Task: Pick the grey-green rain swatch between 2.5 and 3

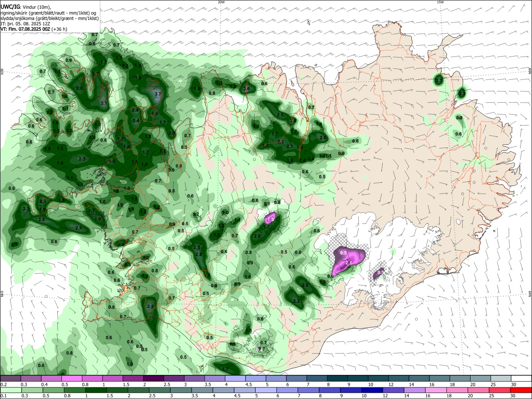Action: click(160, 390)
